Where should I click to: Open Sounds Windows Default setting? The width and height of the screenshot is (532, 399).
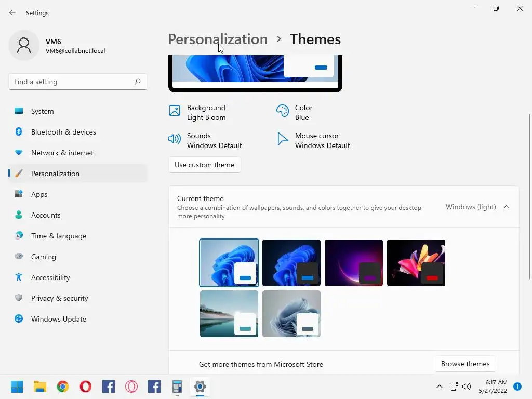click(205, 140)
